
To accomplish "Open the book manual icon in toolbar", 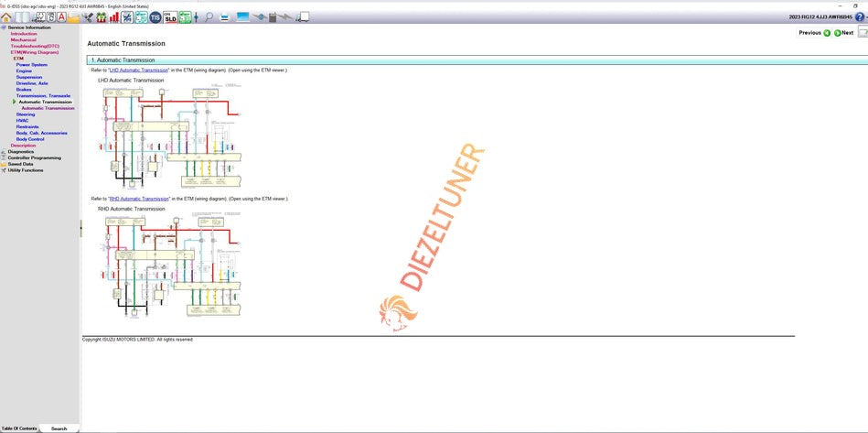I will tap(22, 17).
